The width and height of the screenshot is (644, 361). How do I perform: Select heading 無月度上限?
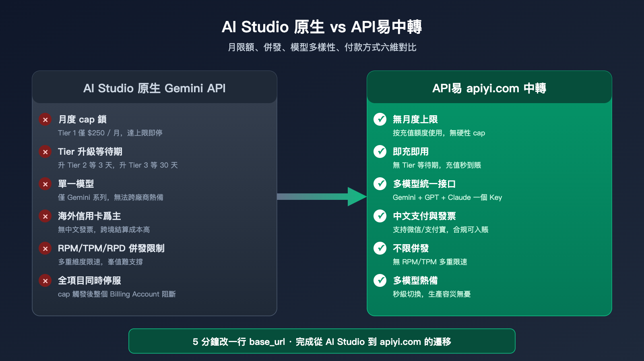[x=415, y=120]
